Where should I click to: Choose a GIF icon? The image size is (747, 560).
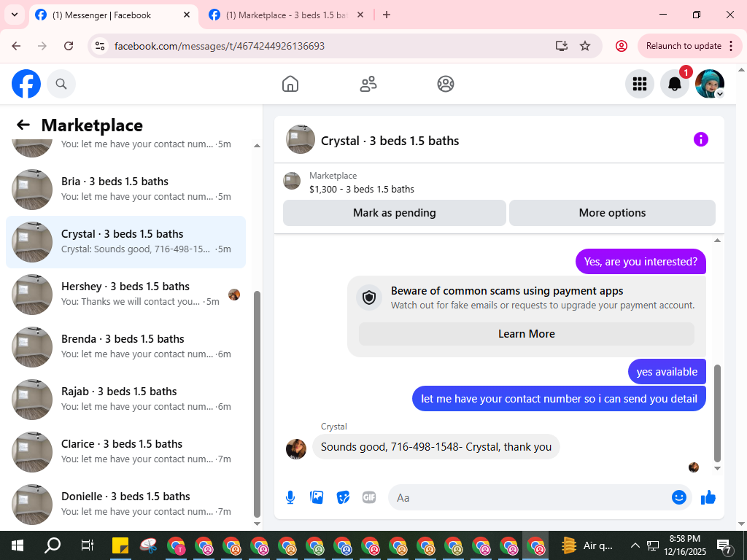pos(369,497)
